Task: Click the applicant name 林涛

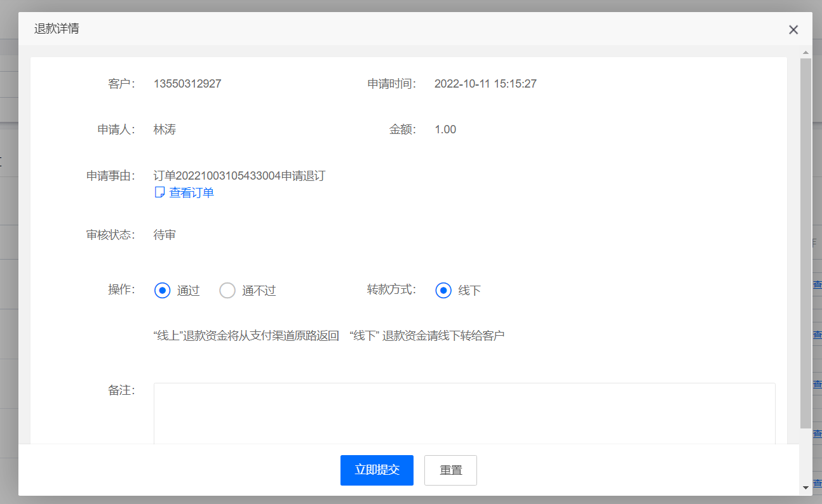Action: 165,129
